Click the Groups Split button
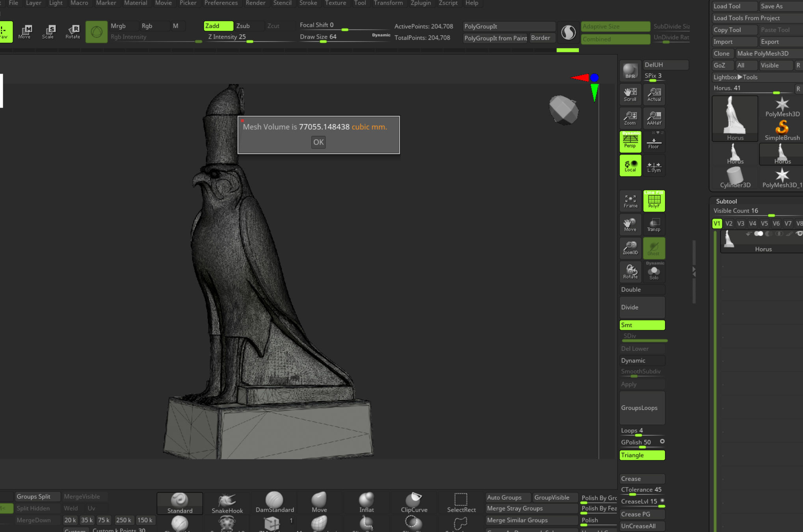803x532 pixels. 38,497
